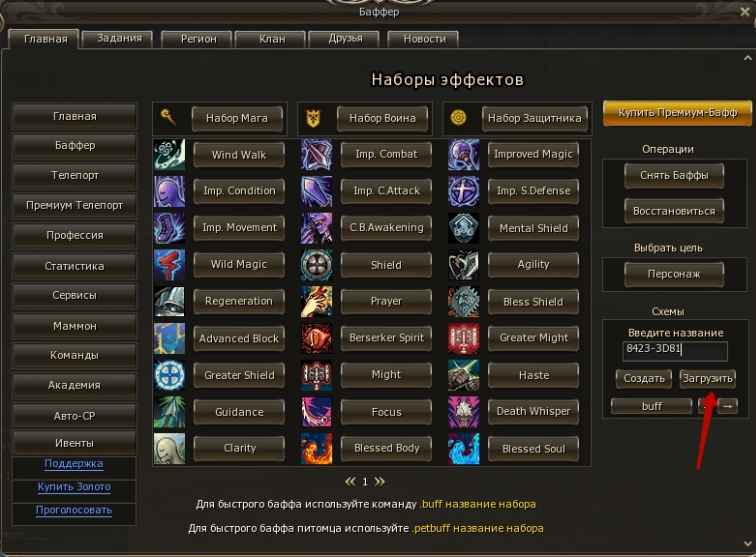The height and width of the screenshot is (557, 756).
Task: Open Телепорт in the left sidebar
Action: (x=75, y=176)
